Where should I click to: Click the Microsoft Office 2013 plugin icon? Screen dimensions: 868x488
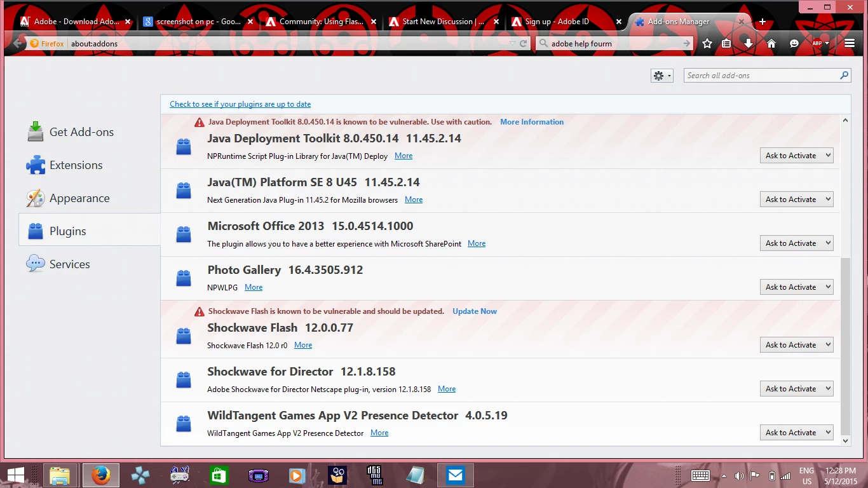[x=184, y=234]
